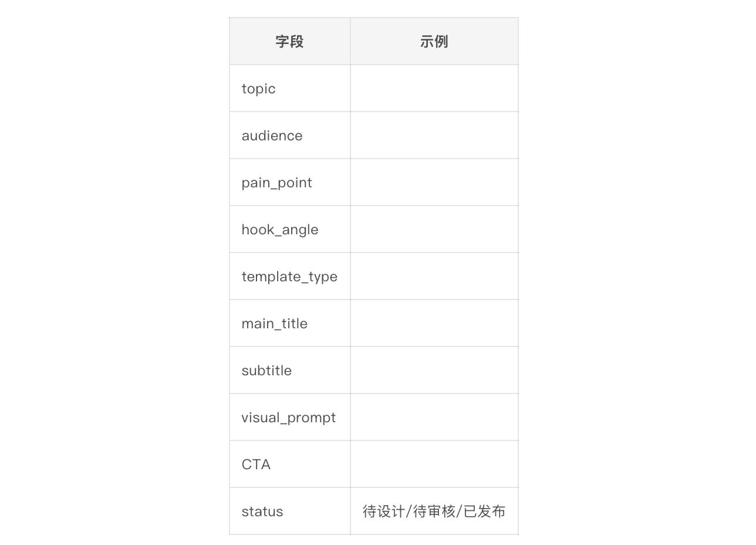Select the status field cell
Viewport: 756px width, 545px height.
290,511
